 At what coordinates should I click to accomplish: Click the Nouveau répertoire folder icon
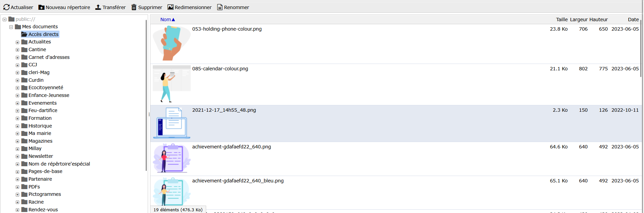[41, 7]
